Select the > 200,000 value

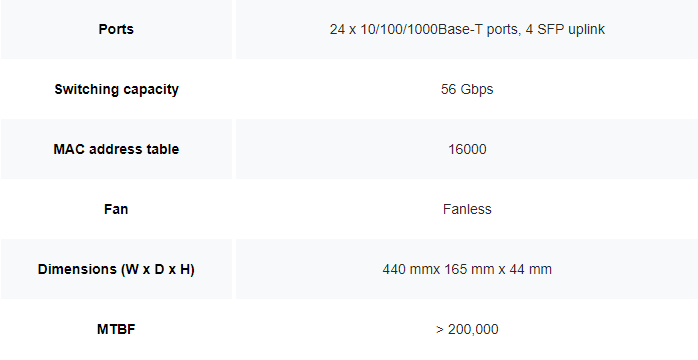point(467,329)
